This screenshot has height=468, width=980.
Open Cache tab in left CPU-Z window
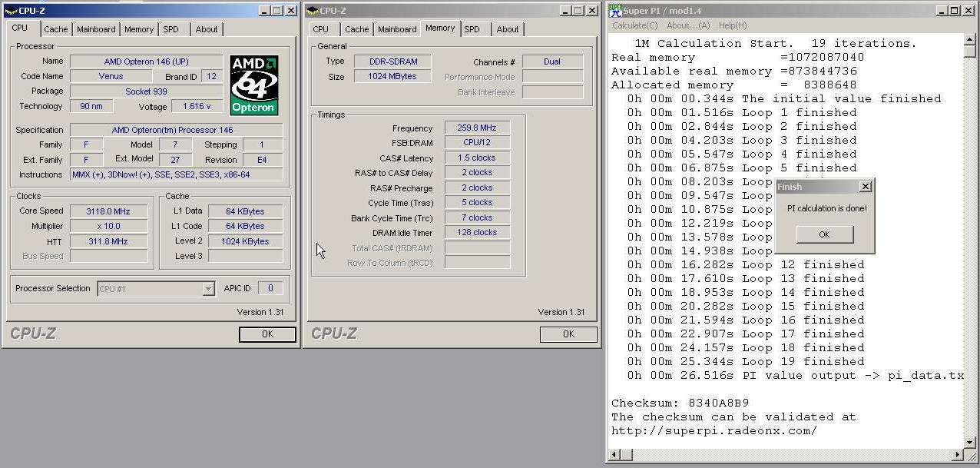tap(55, 29)
